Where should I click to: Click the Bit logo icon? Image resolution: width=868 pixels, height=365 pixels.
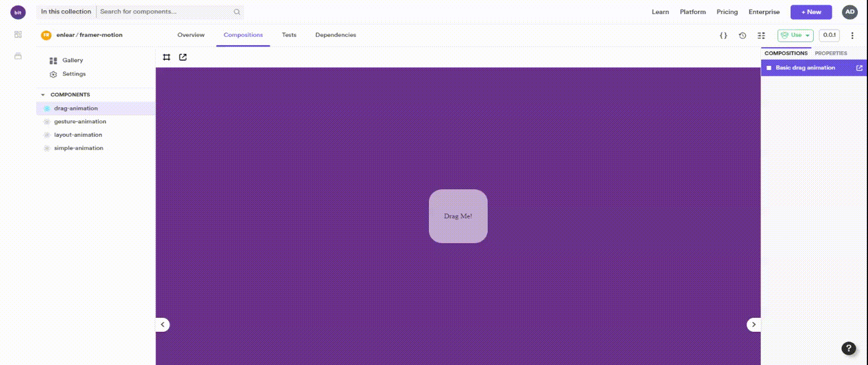pyautogui.click(x=18, y=12)
